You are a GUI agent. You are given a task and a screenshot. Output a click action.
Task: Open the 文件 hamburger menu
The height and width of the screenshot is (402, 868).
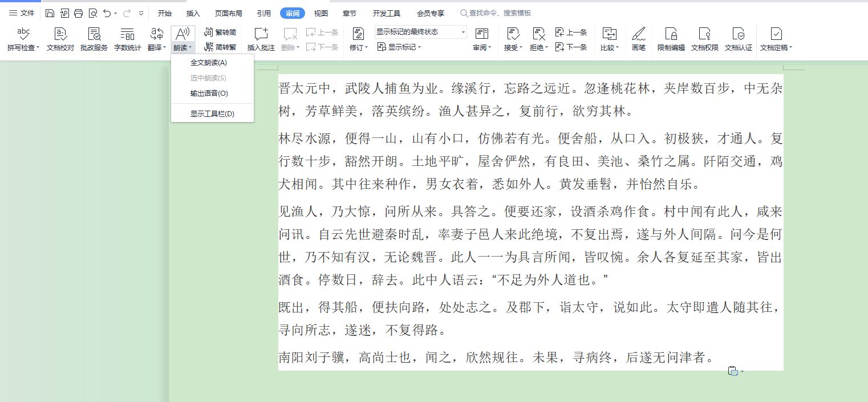[22, 13]
